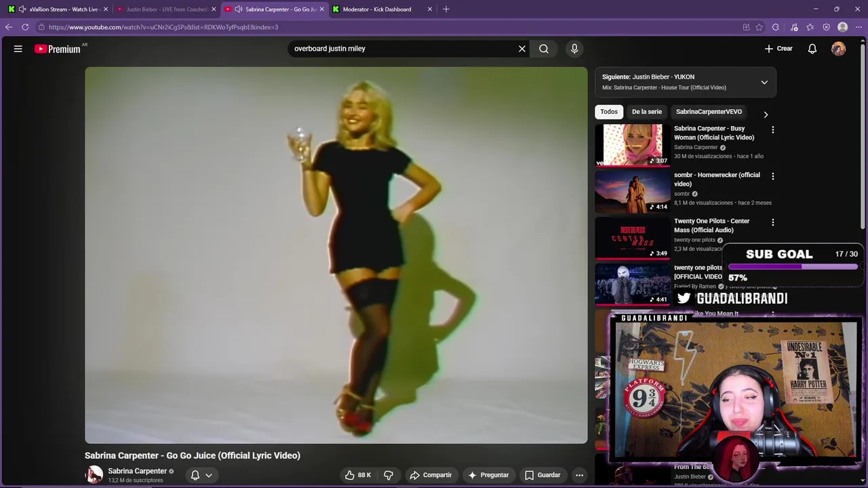Open options for sombr Homewrecker video
Image resolution: width=868 pixels, height=488 pixels.
point(772,176)
